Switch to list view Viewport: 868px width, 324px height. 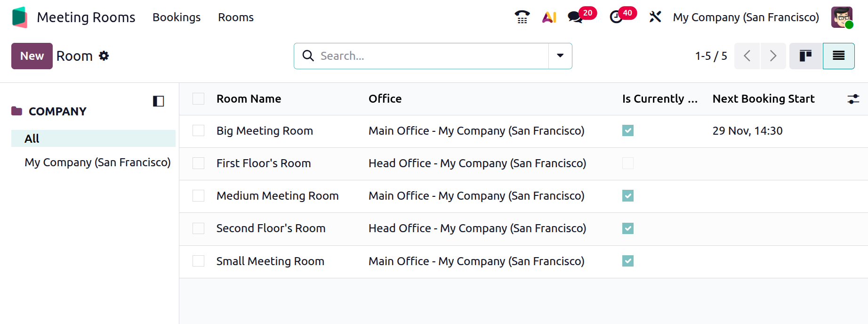click(838, 56)
